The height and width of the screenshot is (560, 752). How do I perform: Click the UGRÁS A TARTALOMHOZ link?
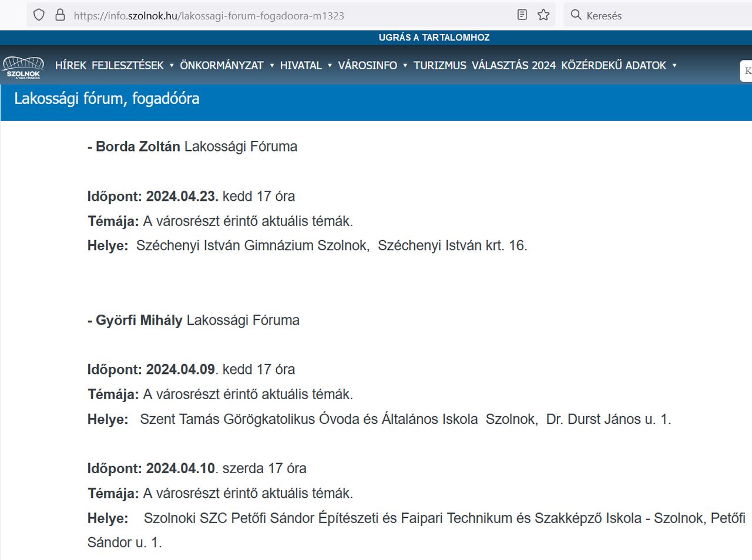(434, 38)
